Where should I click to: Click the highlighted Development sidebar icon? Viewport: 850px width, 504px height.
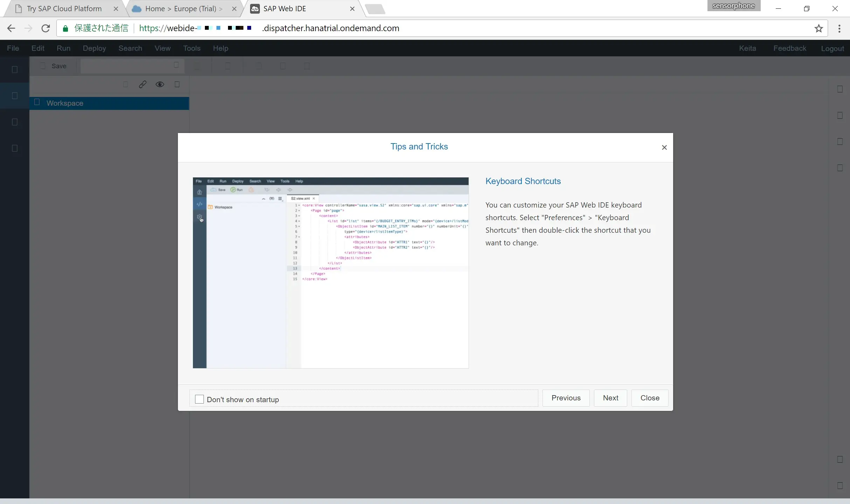click(15, 96)
